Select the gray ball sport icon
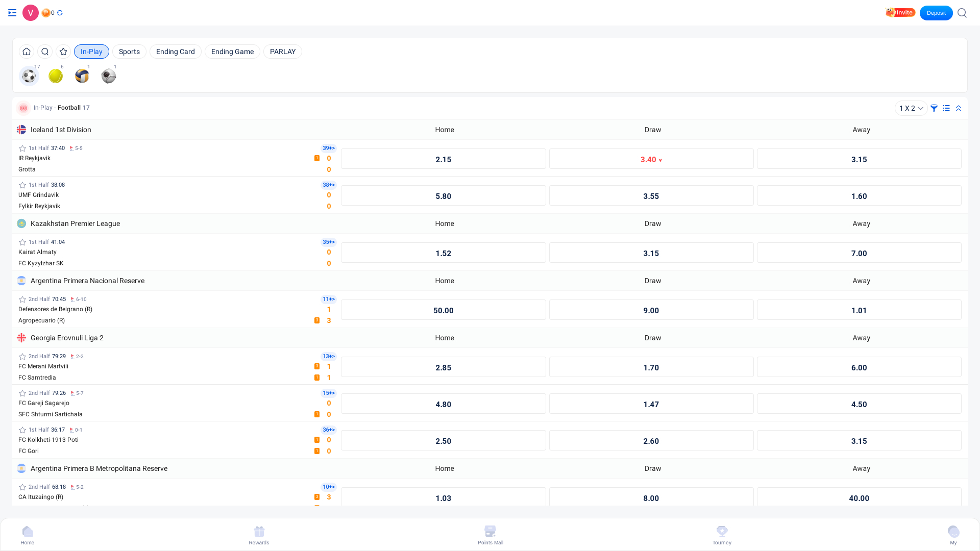 pyautogui.click(x=109, y=76)
